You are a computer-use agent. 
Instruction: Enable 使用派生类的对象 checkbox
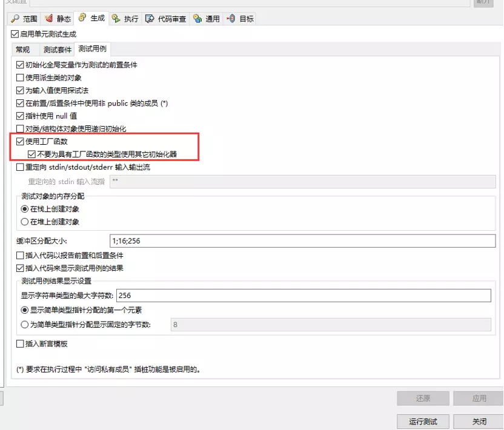[21, 78]
